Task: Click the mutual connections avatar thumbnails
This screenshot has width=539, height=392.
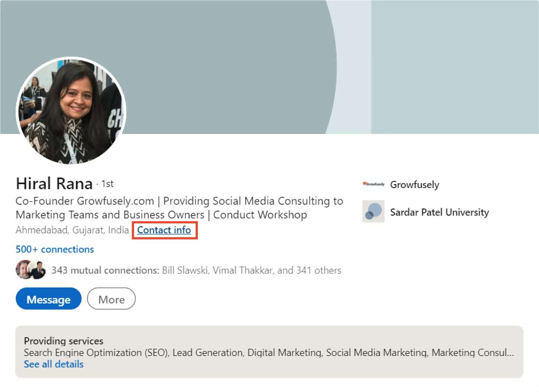Action: (x=30, y=270)
